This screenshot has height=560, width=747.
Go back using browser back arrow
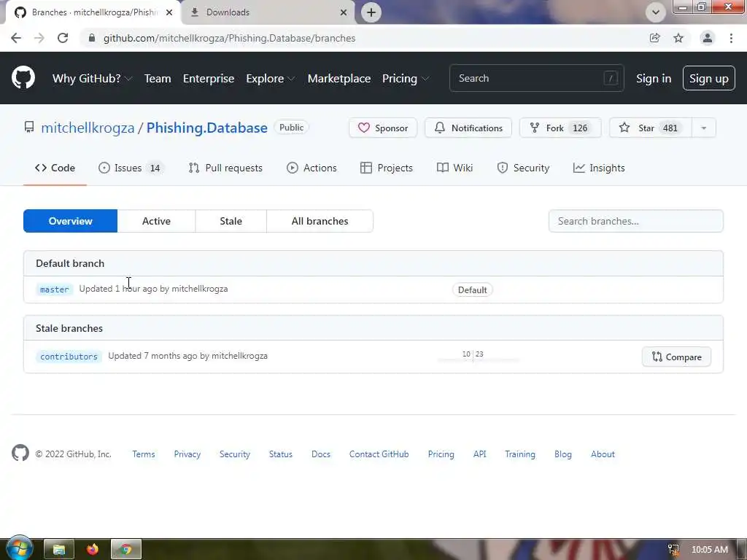coord(16,38)
